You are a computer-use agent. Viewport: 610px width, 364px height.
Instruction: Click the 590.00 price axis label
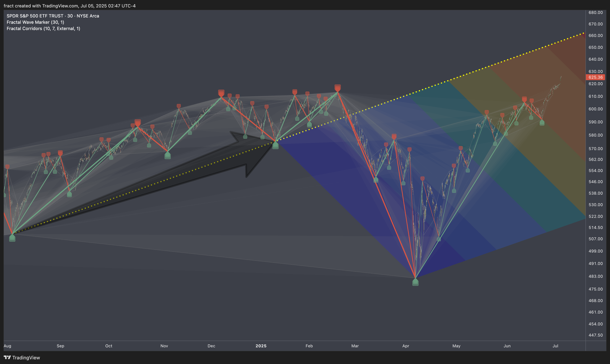(x=596, y=122)
